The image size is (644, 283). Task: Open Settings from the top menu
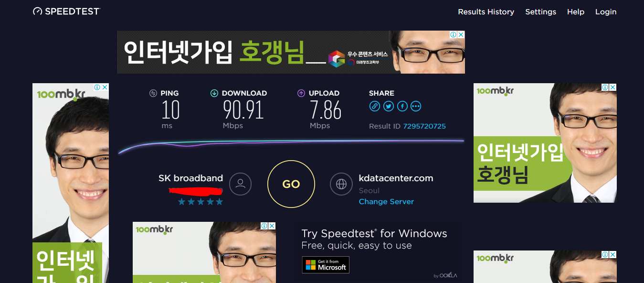[x=541, y=12]
